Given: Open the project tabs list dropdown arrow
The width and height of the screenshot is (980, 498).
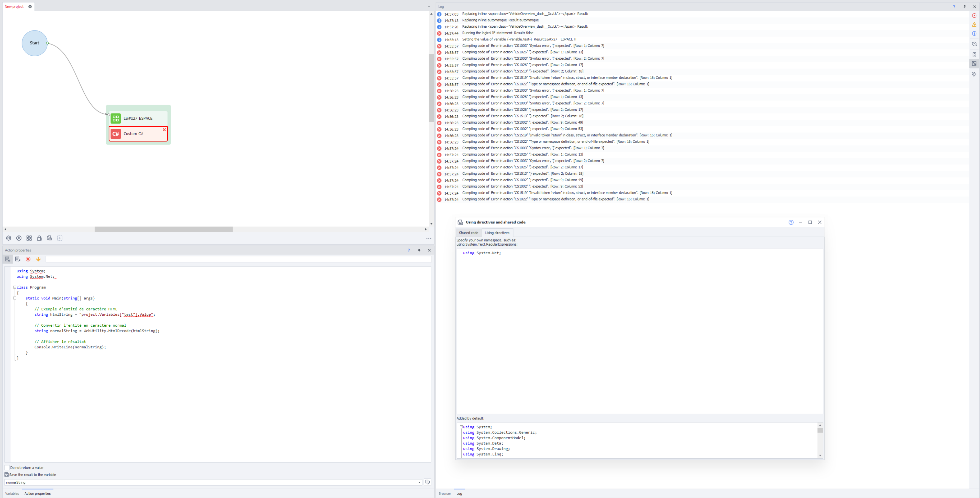Looking at the screenshot, I should coord(429,6).
